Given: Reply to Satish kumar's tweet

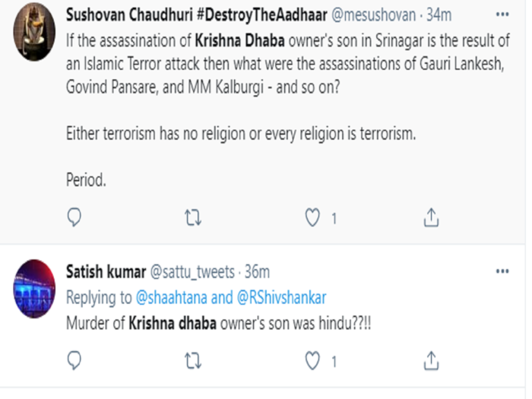Looking at the screenshot, I should click(x=74, y=360).
